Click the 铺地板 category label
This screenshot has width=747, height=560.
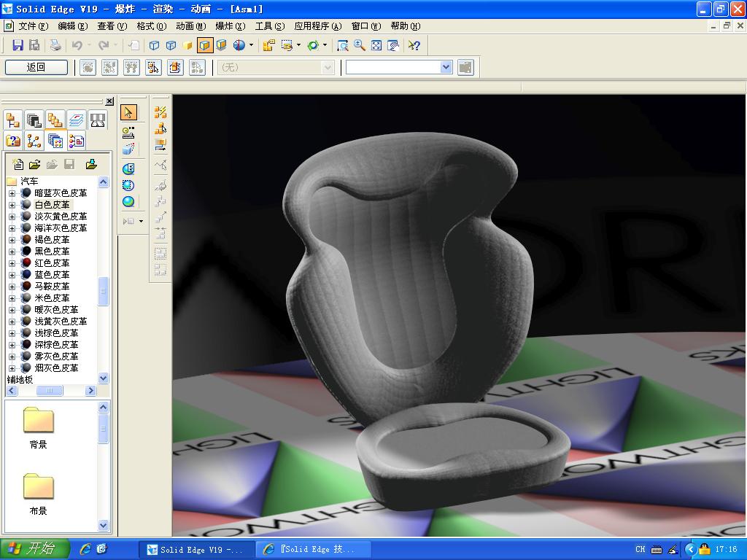point(20,379)
